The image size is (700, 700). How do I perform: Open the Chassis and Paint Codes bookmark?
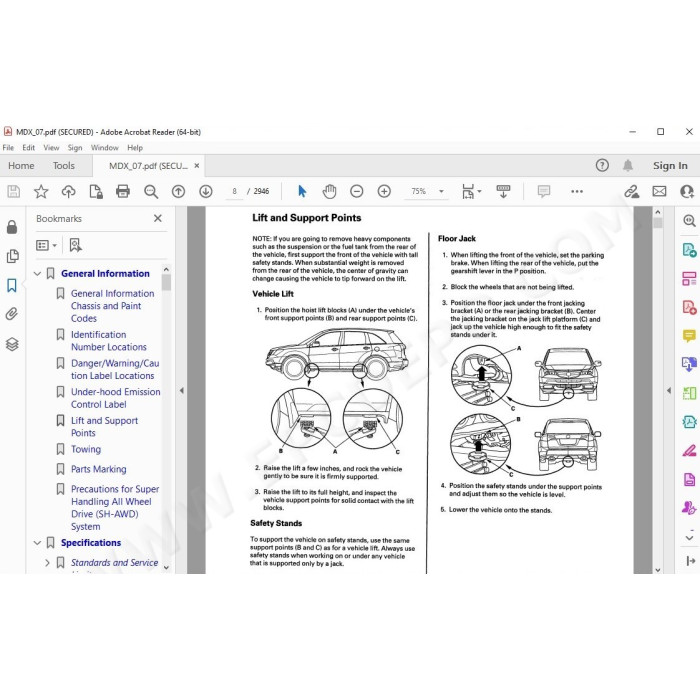click(112, 306)
